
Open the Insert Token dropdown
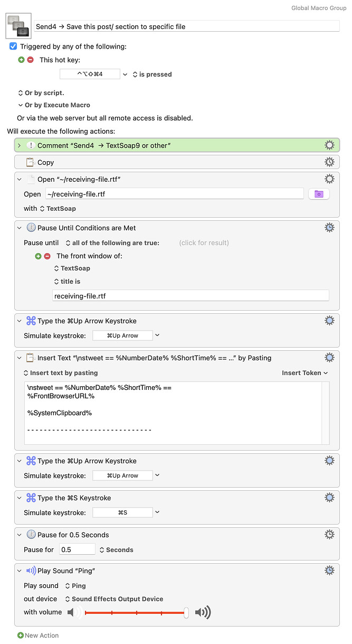[x=305, y=372]
